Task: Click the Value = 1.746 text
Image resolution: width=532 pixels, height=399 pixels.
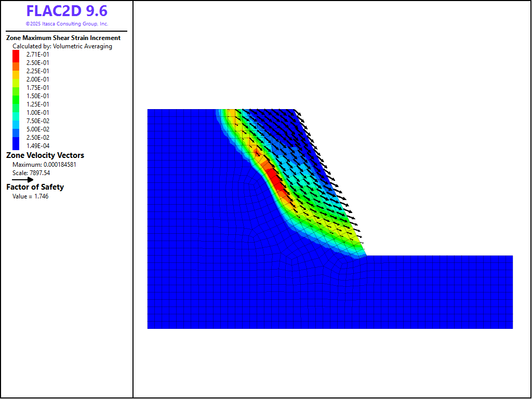Action: pyautogui.click(x=31, y=196)
